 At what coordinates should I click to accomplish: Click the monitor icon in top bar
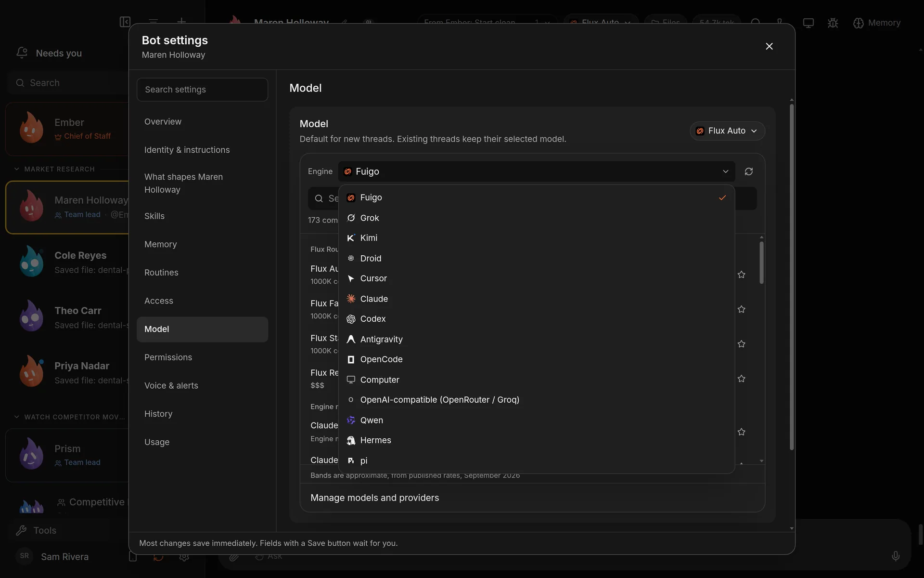pos(808,23)
